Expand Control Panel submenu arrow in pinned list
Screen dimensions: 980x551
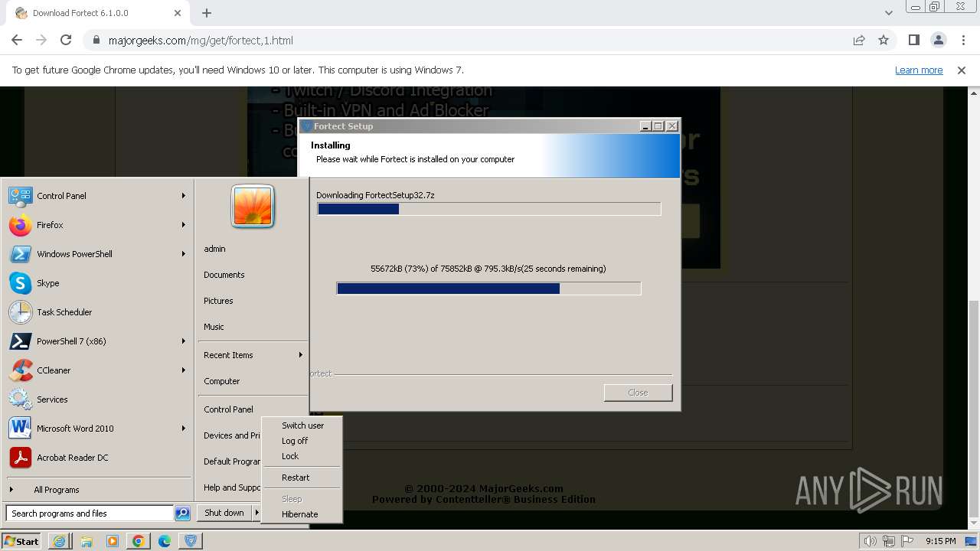tap(184, 196)
